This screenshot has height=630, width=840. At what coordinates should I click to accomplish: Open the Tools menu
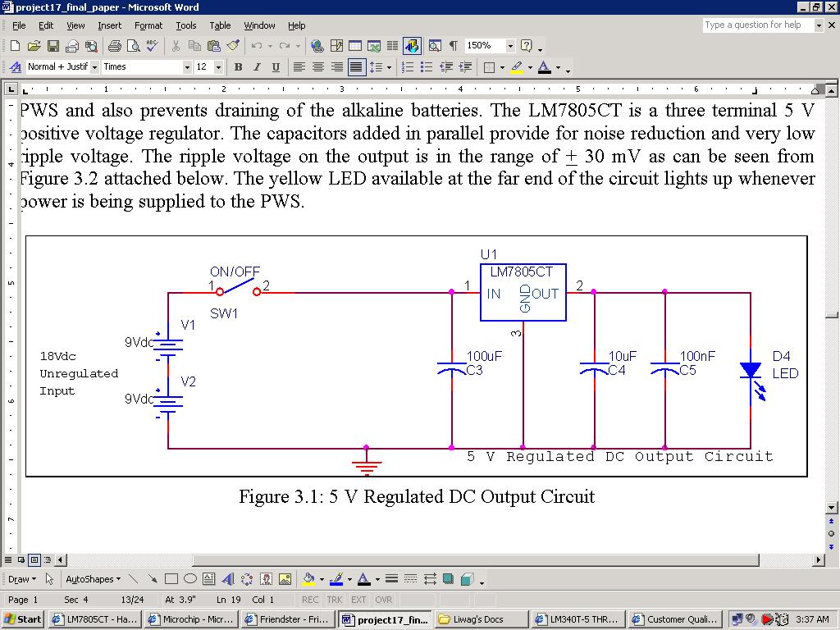[186, 25]
